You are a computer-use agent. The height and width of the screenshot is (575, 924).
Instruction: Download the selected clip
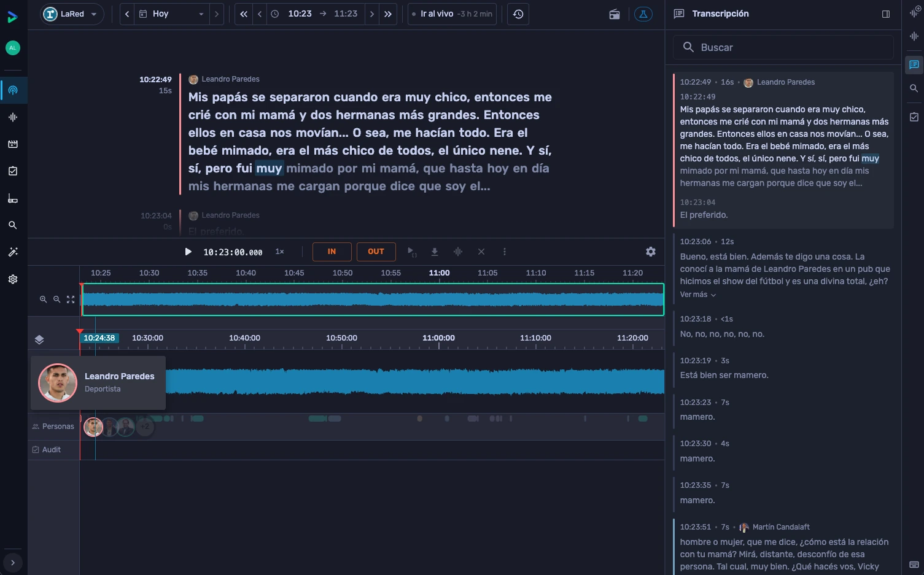[435, 252]
